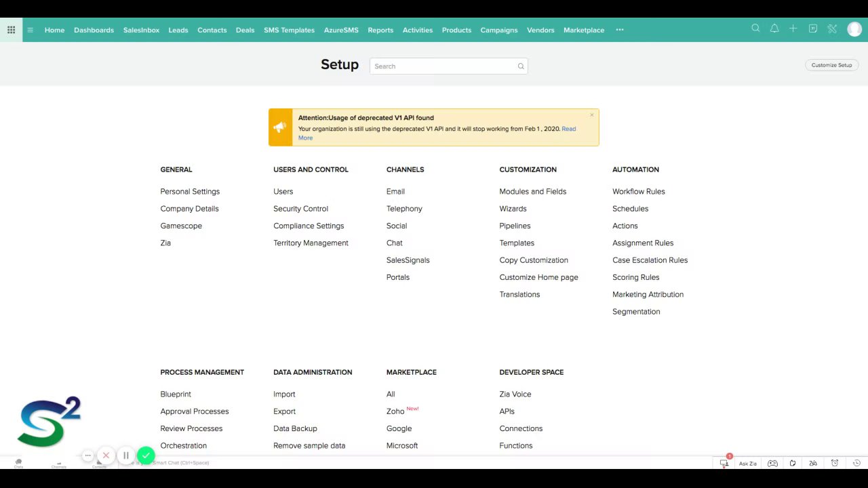Open global search magnifier in top bar
Image resolution: width=868 pixels, height=488 pixels.
coord(755,28)
